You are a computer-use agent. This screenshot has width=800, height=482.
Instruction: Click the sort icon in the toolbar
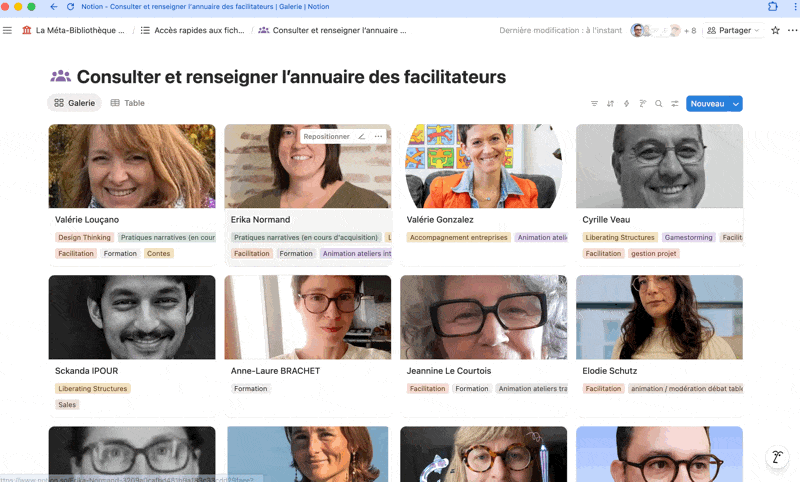pos(610,104)
